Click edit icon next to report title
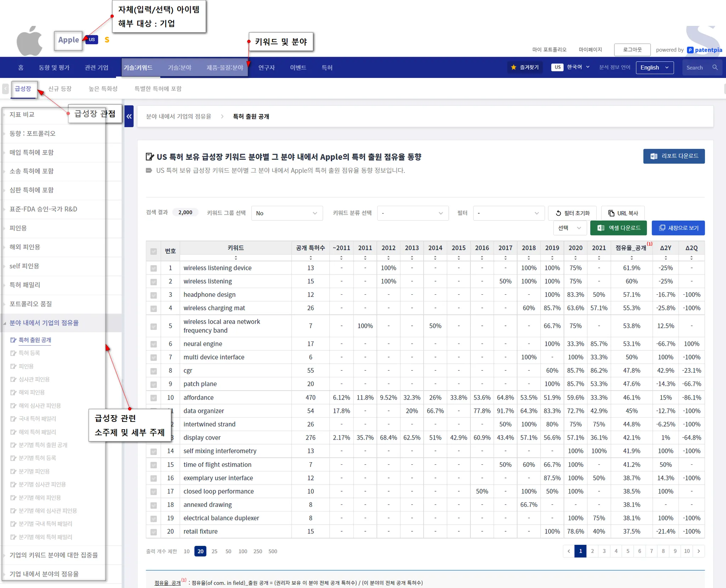Image resolution: width=726 pixels, height=588 pixels. [x=150, y=157]
